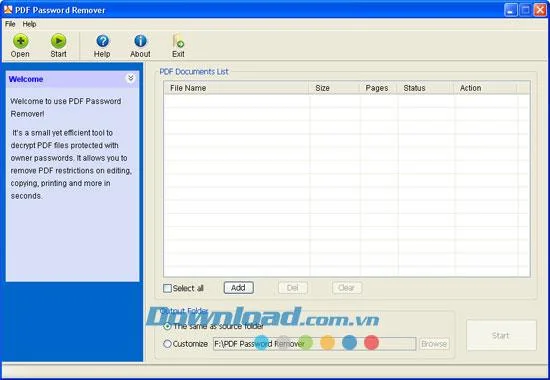Click the Add button
This screenshot has width=550, height=380.
[x=239, y=288]
